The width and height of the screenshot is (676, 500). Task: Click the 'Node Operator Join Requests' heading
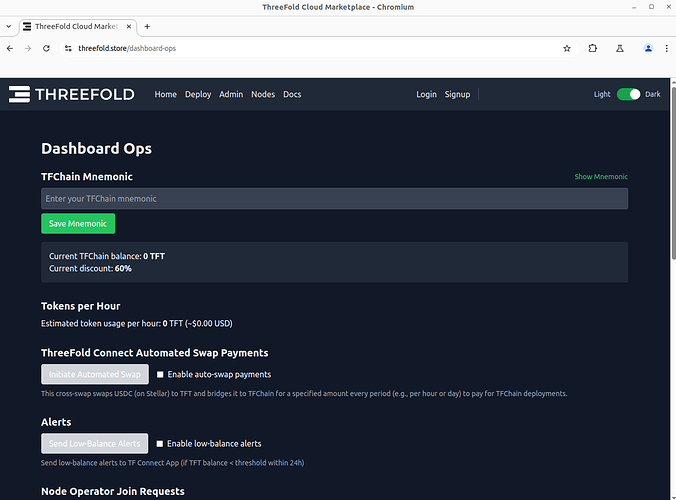pyautogui.click(x=113, y=491)
